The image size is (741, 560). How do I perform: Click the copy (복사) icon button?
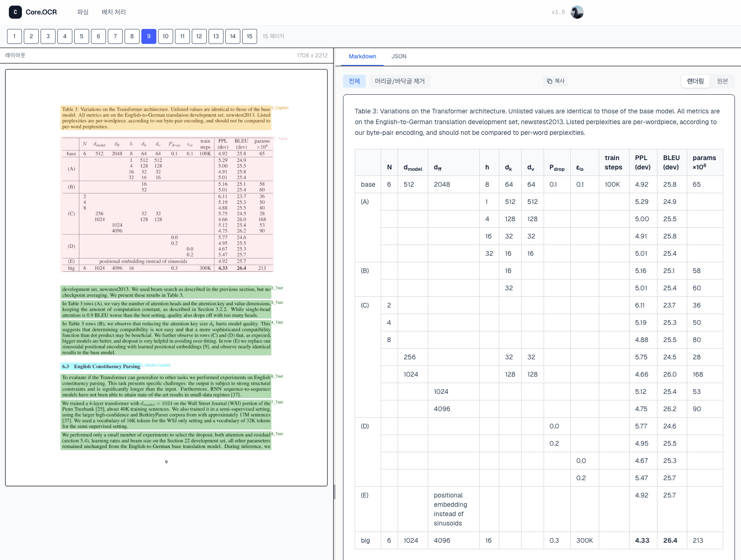[x=556, y=81]
